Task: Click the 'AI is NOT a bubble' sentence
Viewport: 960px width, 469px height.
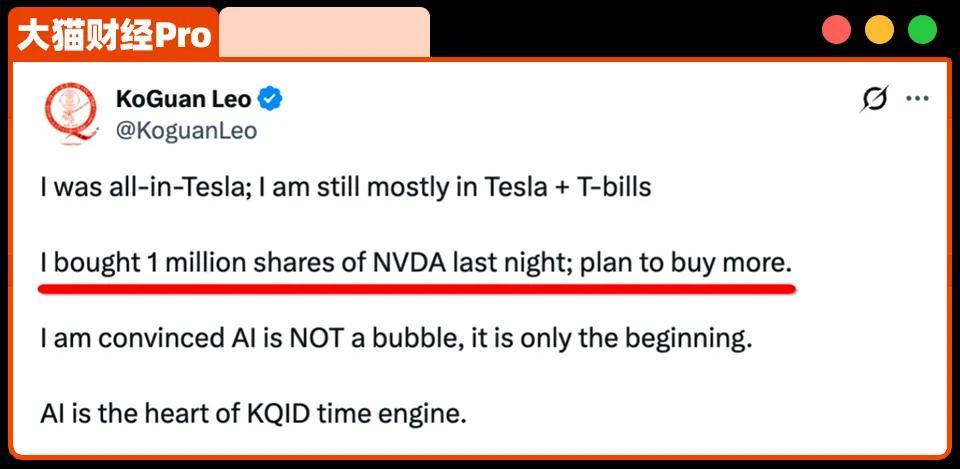Action: (x=395, y=338)
